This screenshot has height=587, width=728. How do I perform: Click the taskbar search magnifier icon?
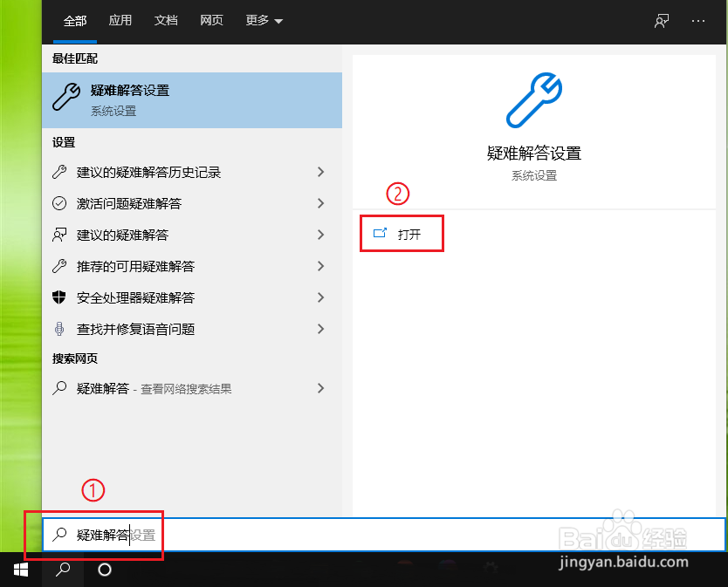[x=63, y=570]
